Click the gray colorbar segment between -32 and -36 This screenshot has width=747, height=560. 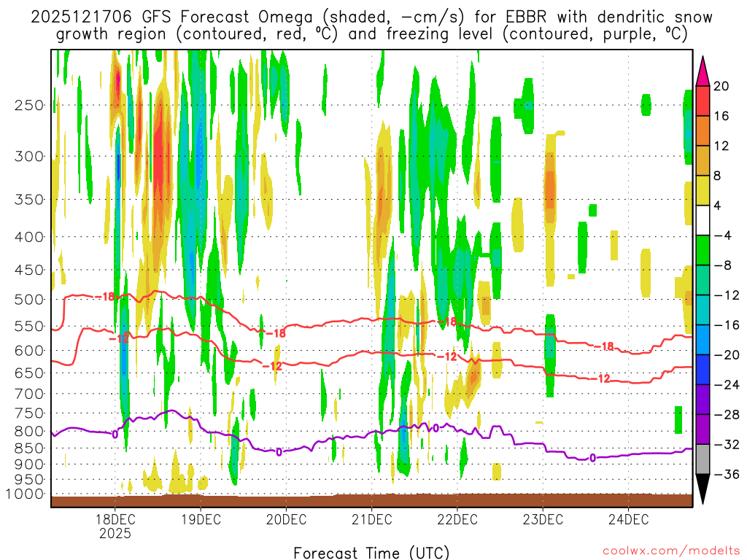pos(703,459)
